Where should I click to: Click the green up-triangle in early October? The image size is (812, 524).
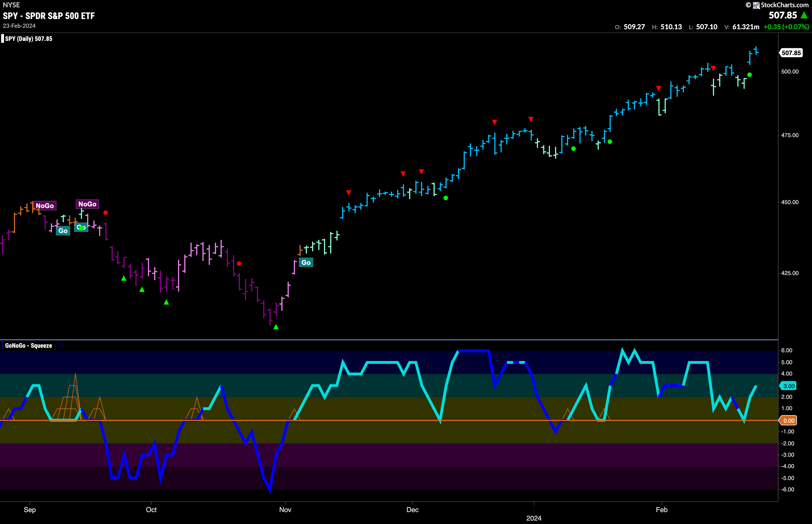166,302
